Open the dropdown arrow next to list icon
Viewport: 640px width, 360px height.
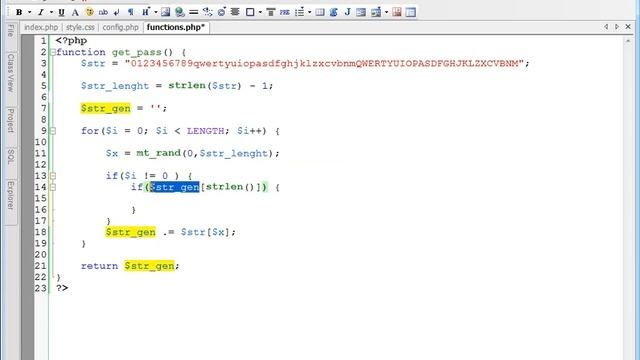[x=309, y=12]
